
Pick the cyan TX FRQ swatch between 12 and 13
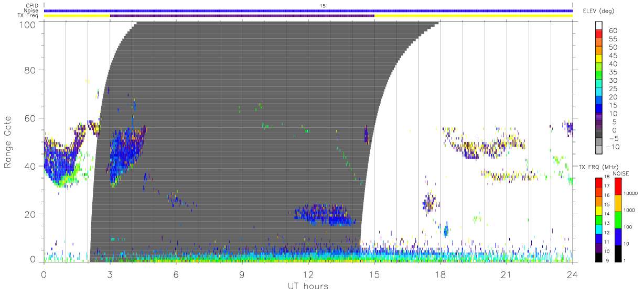pyautogui.click(x=599, y=228)
